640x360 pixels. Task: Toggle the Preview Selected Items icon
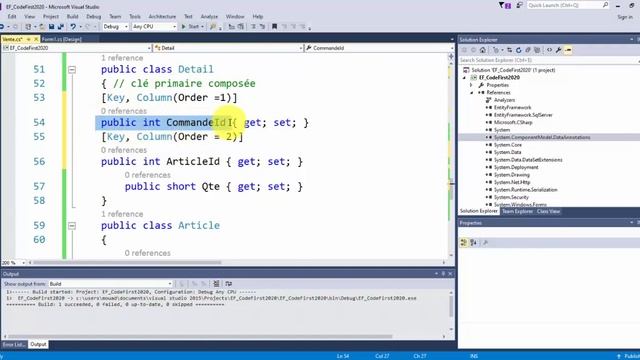coord(568,50)
